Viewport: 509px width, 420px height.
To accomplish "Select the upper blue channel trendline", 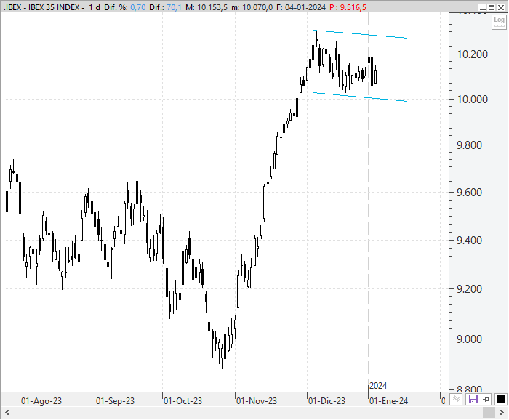I will [x=360, y=34].
